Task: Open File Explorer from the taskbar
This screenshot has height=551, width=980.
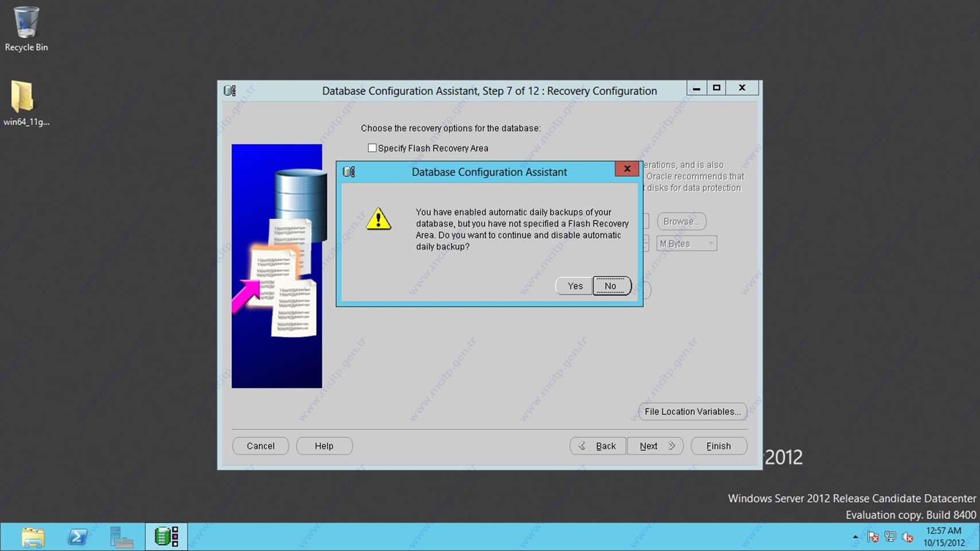Action: tap(33, 537)
